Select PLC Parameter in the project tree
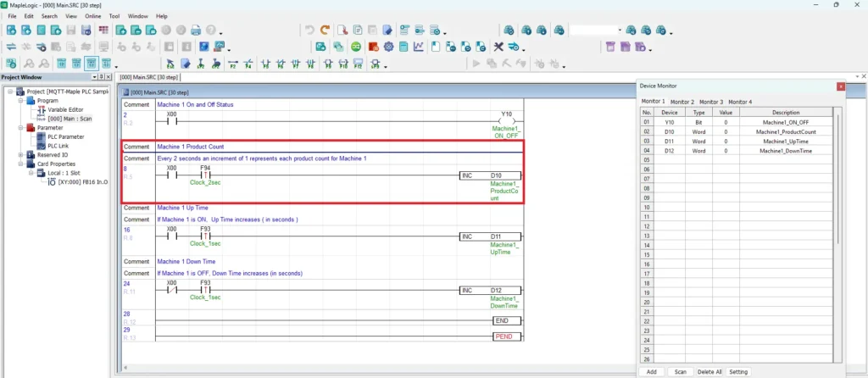Screen dimensions: 868x378 64,136
